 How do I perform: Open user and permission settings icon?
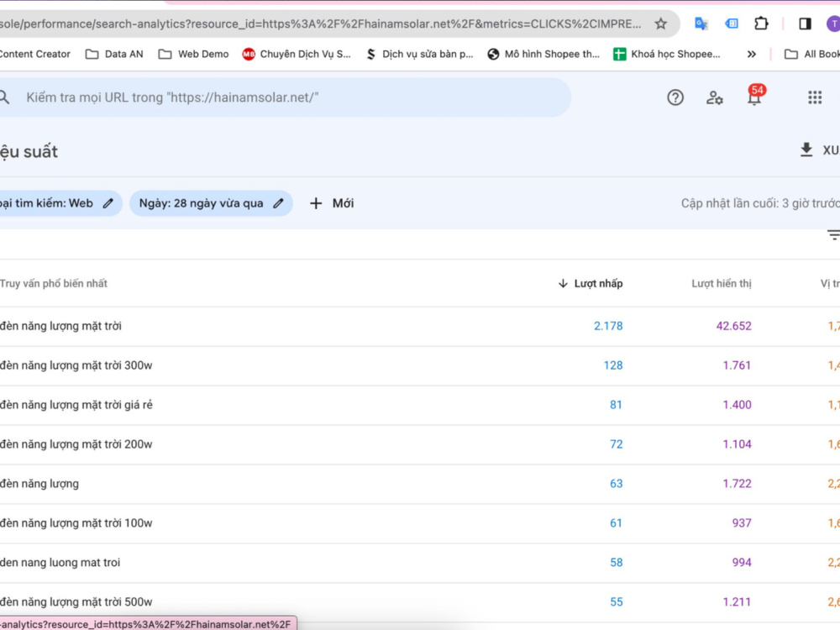tap(714, 97)
